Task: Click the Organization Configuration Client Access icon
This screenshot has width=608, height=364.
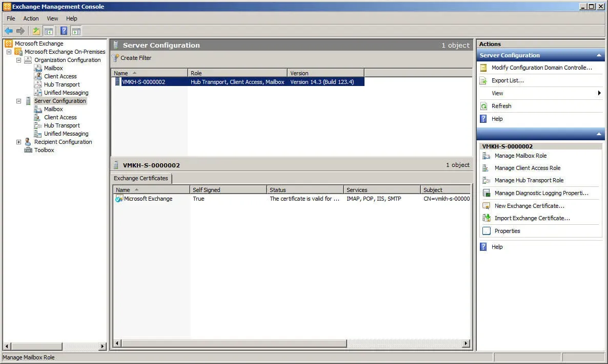Action: coord(37,76)
